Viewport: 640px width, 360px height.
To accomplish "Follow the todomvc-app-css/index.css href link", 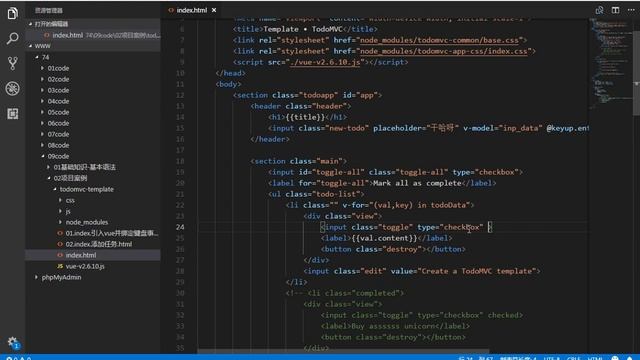I will pyautogui.click(x=444, y=51).
